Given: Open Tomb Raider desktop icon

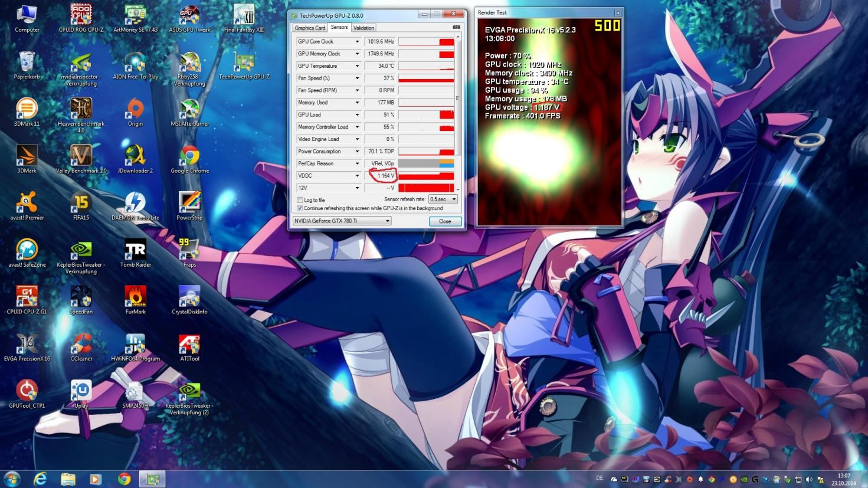Looking at the screenshot, I should (x=135, y=253).
